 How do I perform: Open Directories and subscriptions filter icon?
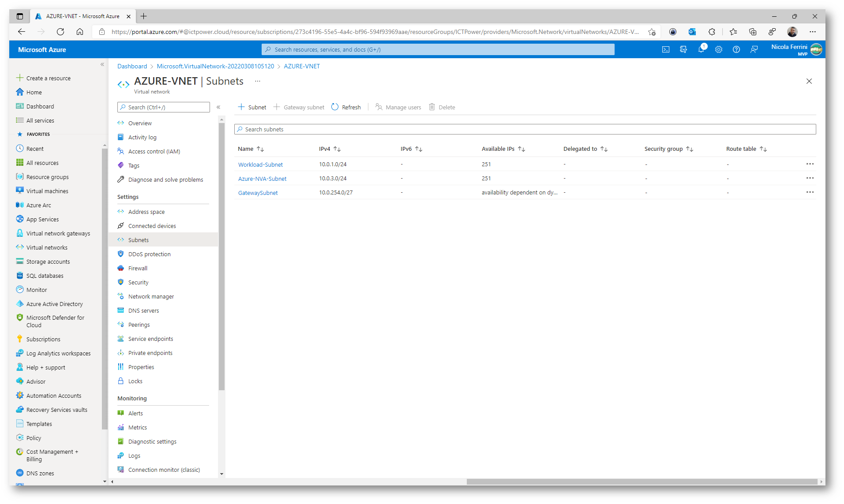pyautogui.click(x=683, y=49)
